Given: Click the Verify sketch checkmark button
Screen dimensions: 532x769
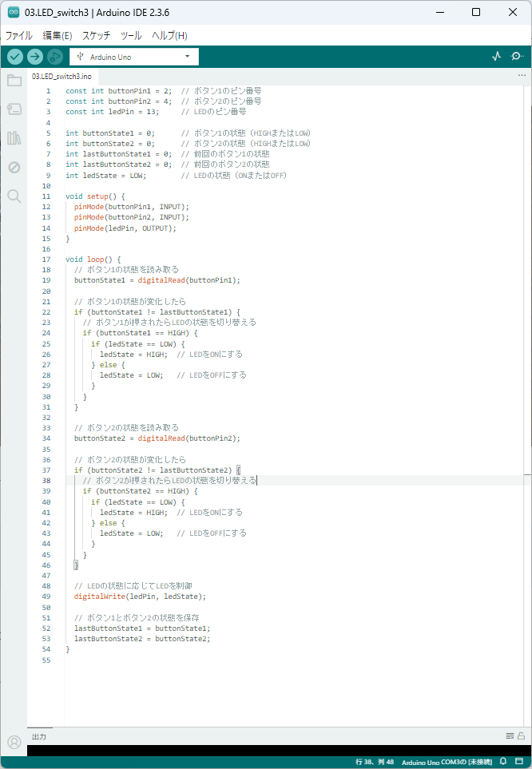Looking at the screenshot, I should point(15,57).
